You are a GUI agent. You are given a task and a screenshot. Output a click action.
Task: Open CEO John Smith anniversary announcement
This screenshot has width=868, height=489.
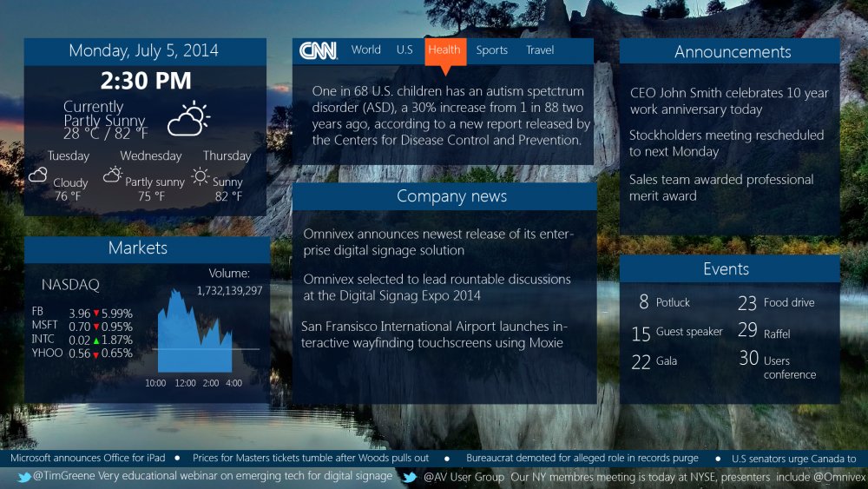pyautogui.click(x=729, y=101)
